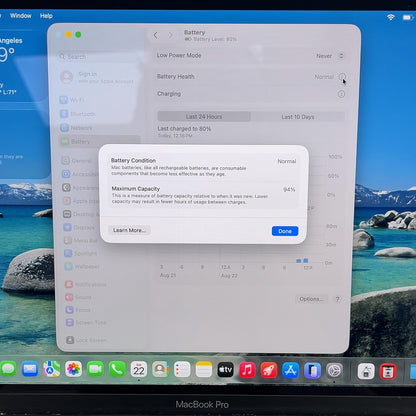Viewport: 416px width, 416px height.
Task: Open the App Store from the Dock
Action: click(290, 370)
